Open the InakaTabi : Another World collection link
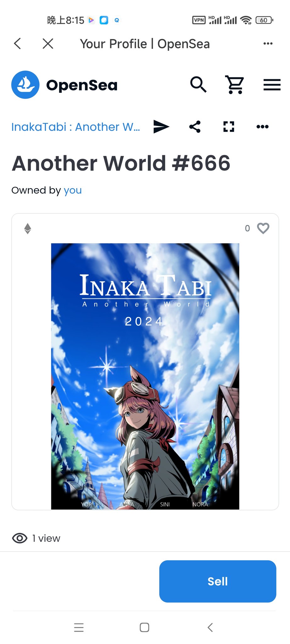Screen dimensions: 290x644 pyautogui.click(x=76, y=127)
